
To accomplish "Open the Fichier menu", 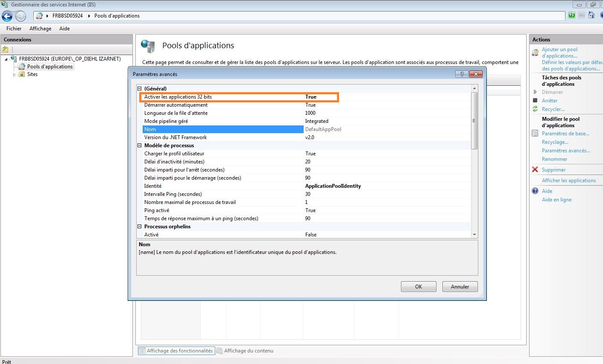I will (x=14, y=29).
